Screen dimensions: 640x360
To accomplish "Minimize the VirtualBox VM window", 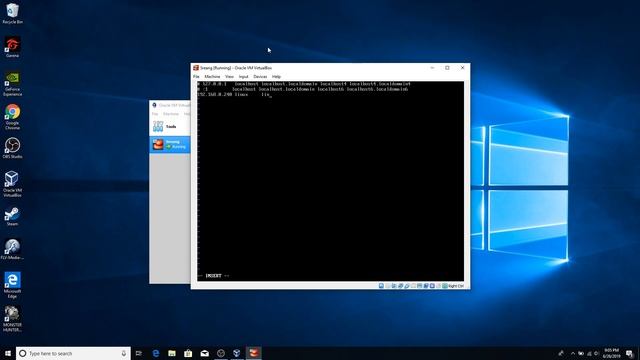I will coord(432,68).
